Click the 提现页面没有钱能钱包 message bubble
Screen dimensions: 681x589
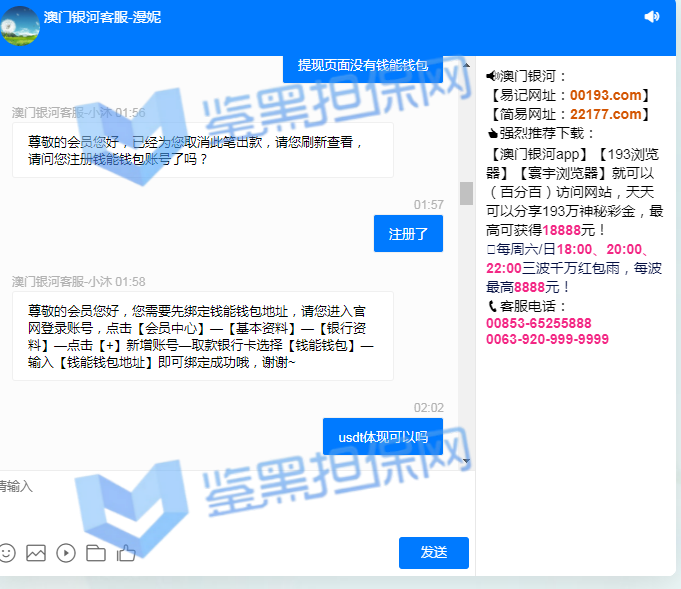[x=363, y=66]
